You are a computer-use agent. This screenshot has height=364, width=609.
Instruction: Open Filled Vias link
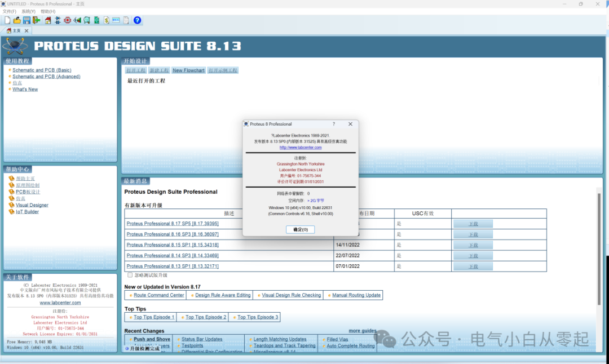[x=337, y=339]
